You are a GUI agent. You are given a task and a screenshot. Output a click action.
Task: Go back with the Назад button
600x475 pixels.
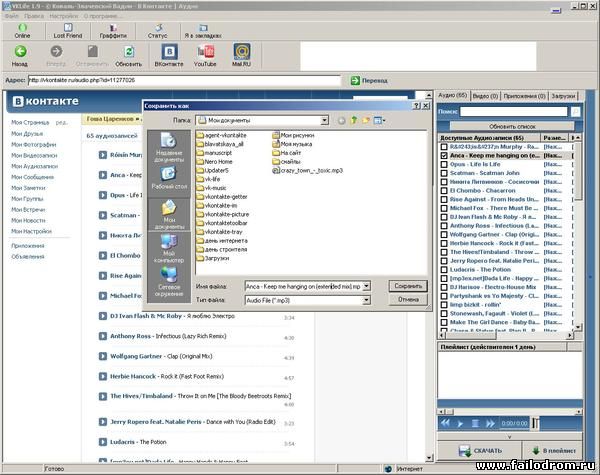click(20, 56)
